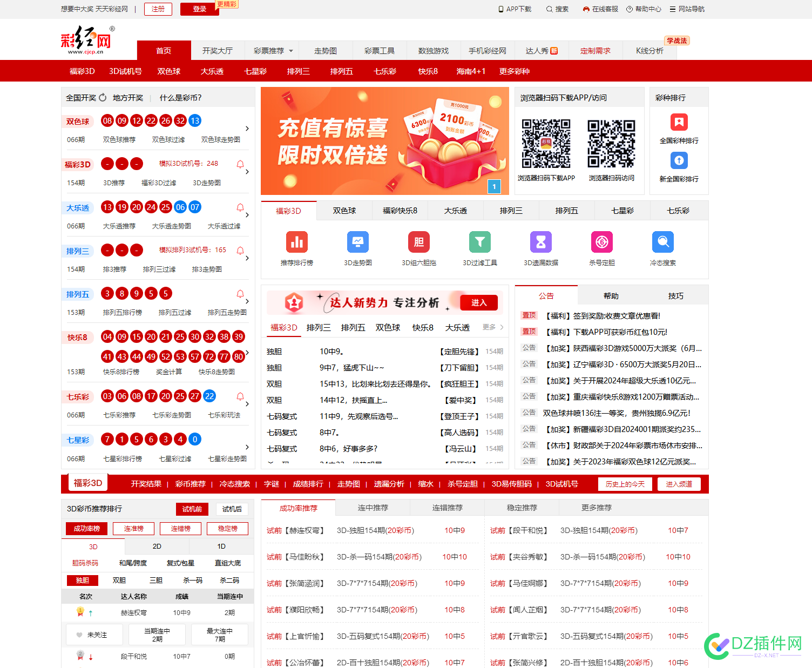Viewport: 812px width, 668px height.
Task: Expand the 福彩3D row arrow
Action: (247, 172)
